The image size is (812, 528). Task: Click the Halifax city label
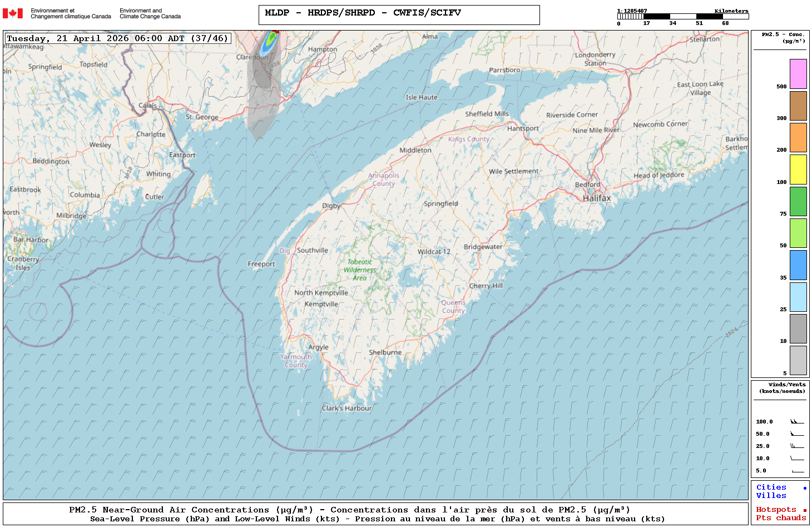pos(596,198)
